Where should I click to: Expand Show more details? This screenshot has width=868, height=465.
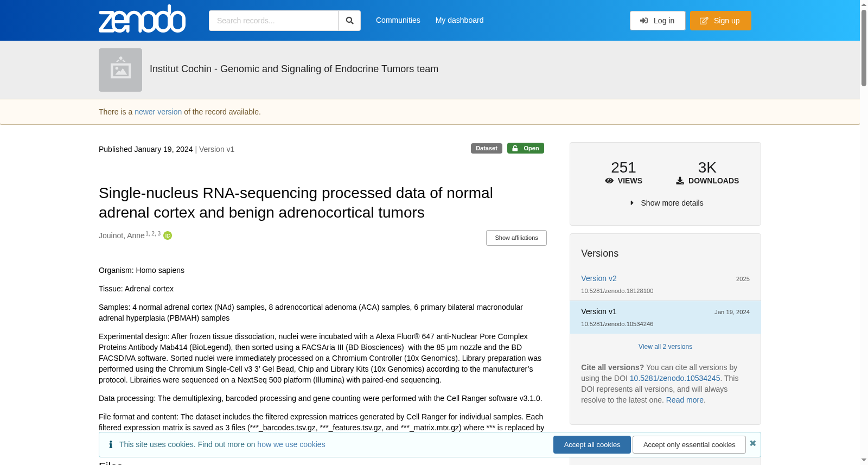click(x=667, y=203)
